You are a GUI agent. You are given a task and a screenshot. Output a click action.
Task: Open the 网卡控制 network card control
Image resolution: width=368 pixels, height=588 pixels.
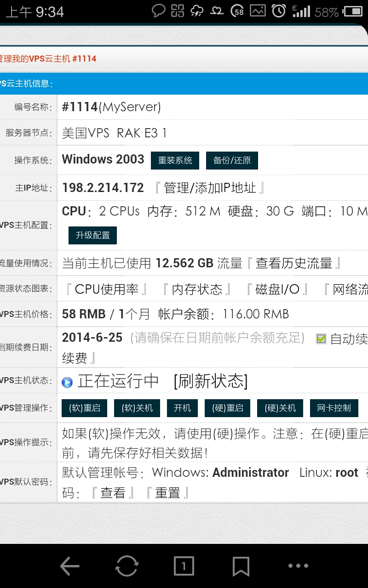point(334,408)
